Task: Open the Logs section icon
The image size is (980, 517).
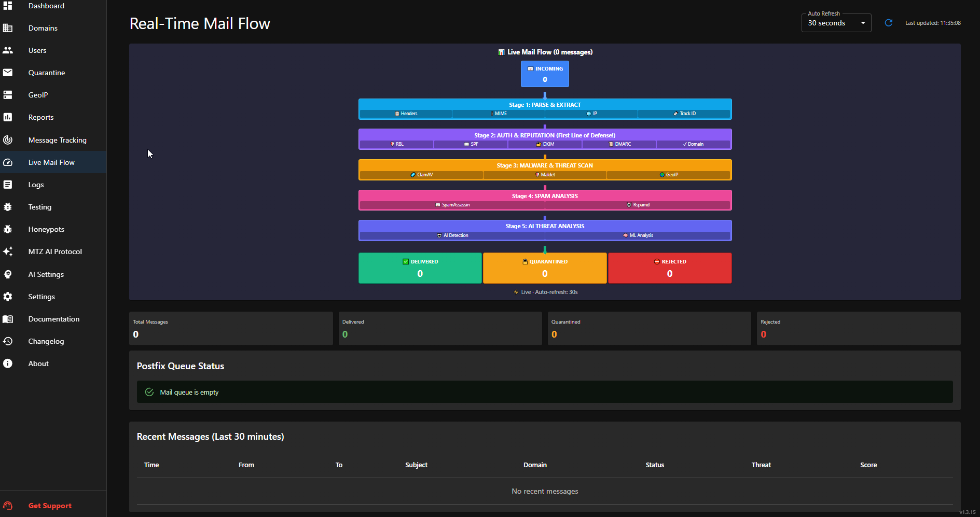Action: [x=8, y=185]
